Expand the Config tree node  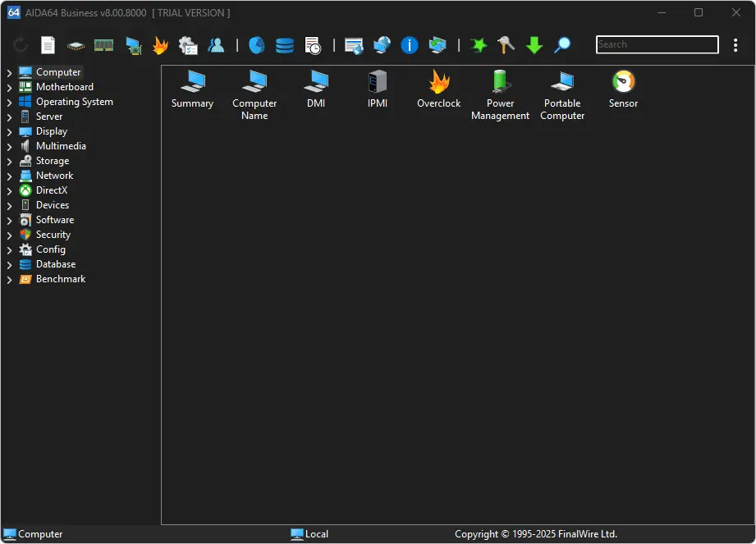(9, 250)
